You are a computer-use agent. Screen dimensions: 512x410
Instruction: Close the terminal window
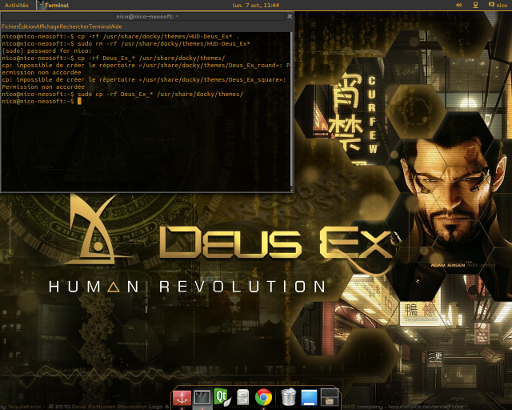pyautogui.click(x=290, y=16)
